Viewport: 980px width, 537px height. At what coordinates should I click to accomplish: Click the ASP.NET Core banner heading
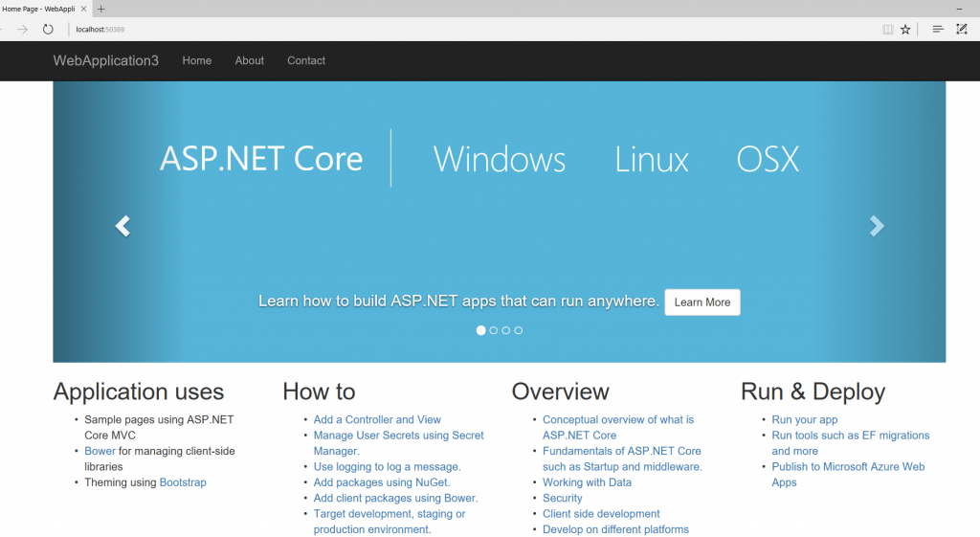261,159
